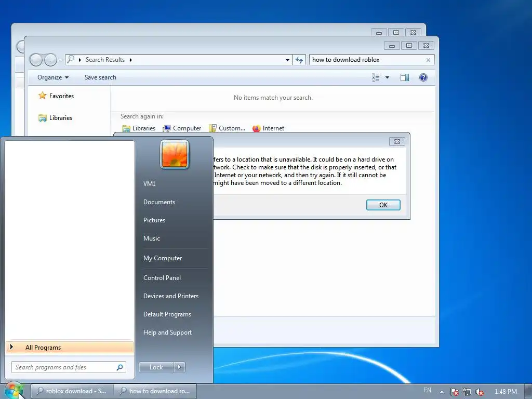The width and height of the screenshot is (532, 399).
Task: Click the user account picture in Start menu
Action: (175, 154)
